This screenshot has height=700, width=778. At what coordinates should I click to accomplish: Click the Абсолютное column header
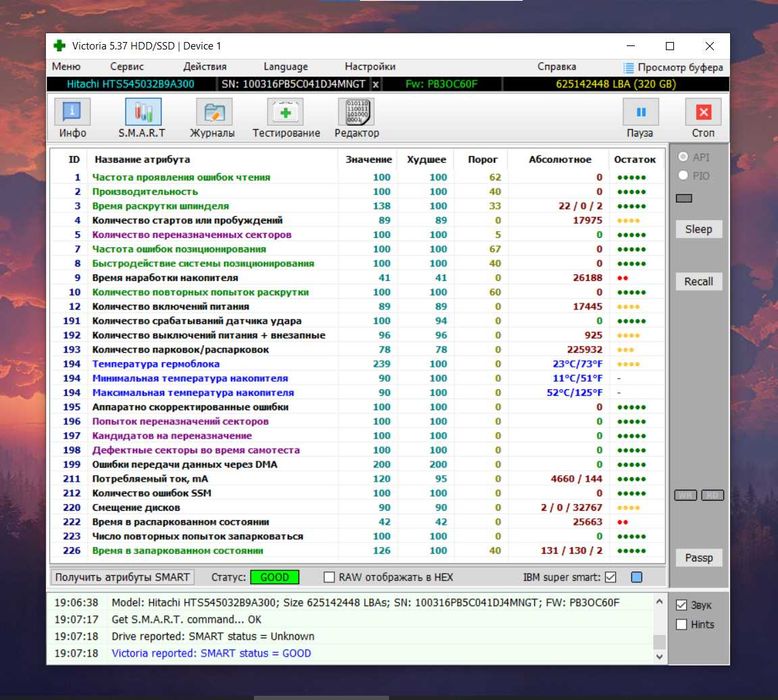coord(560,159)
